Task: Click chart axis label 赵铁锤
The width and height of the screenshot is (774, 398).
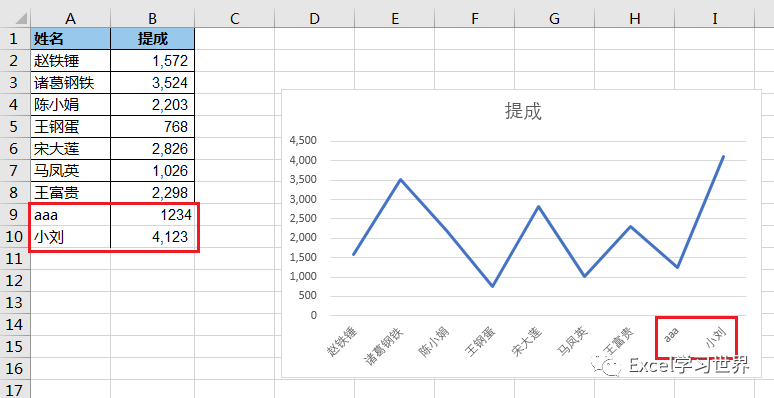Action: point(342,341)
